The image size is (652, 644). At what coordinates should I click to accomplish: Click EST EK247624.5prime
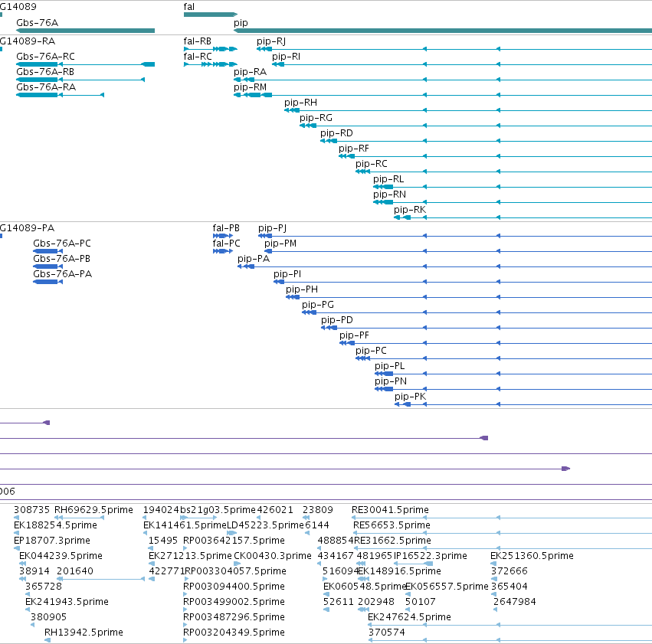409,617
